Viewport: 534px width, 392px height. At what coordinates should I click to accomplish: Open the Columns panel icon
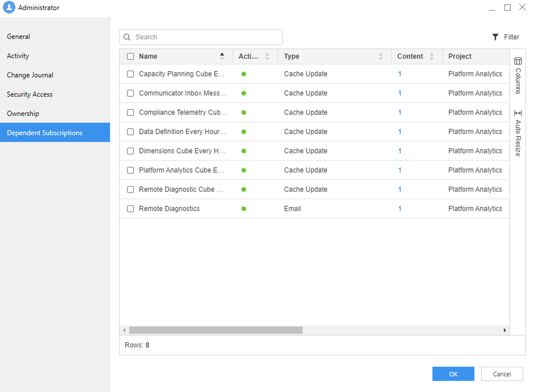[x=518, y=61]
